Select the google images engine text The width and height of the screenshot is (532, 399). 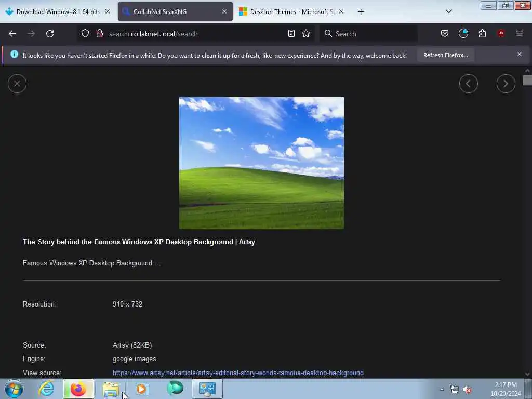click(135, 358)
